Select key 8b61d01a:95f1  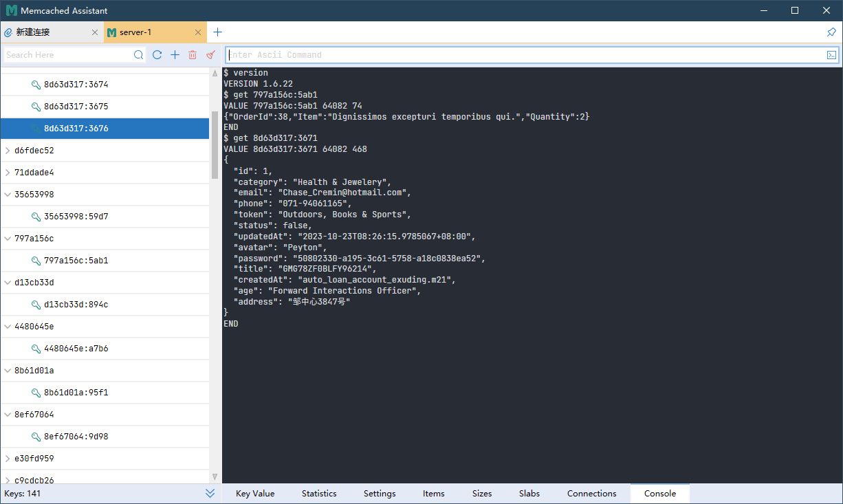tap(105, 393)
